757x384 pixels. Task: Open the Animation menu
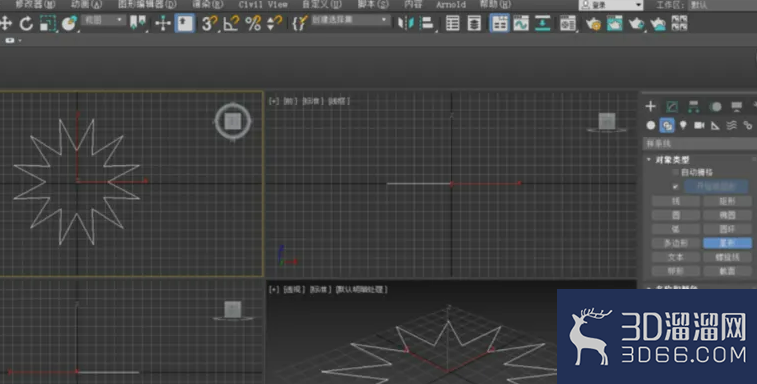point(87,4)
